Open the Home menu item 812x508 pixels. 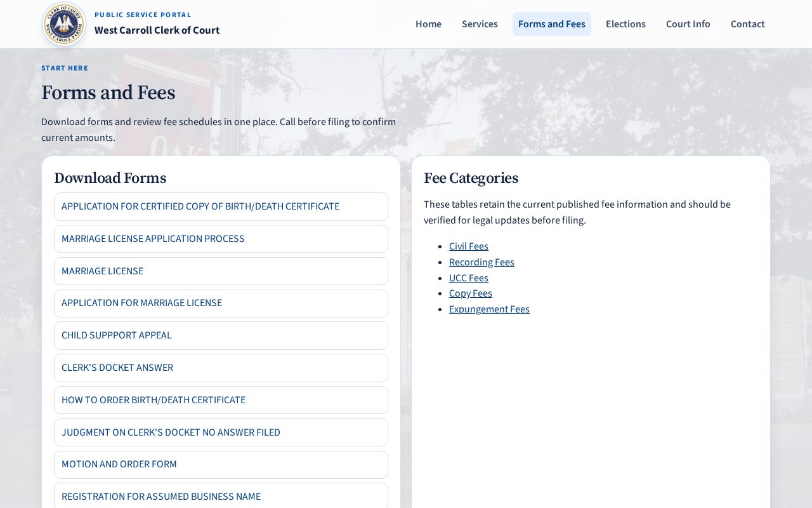coord(428,24)
